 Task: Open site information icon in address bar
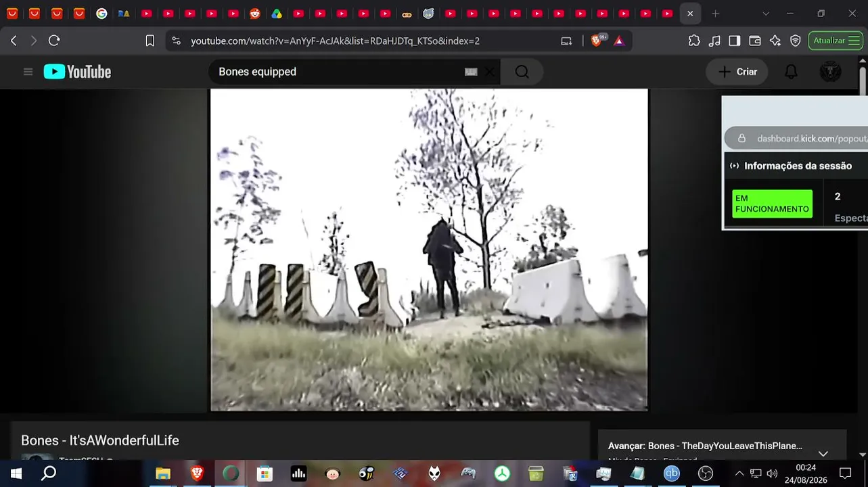pyautogui.click(x=177, y=41)
